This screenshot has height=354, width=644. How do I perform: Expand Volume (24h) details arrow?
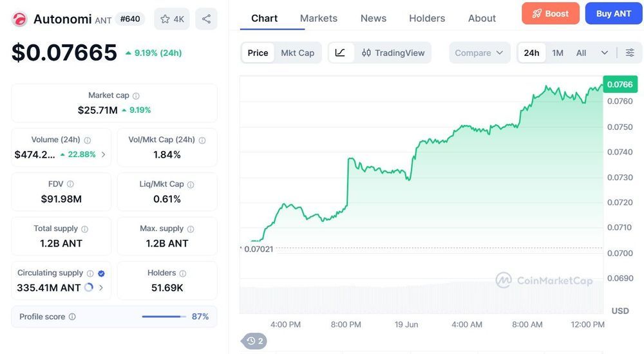click(104, 154)
